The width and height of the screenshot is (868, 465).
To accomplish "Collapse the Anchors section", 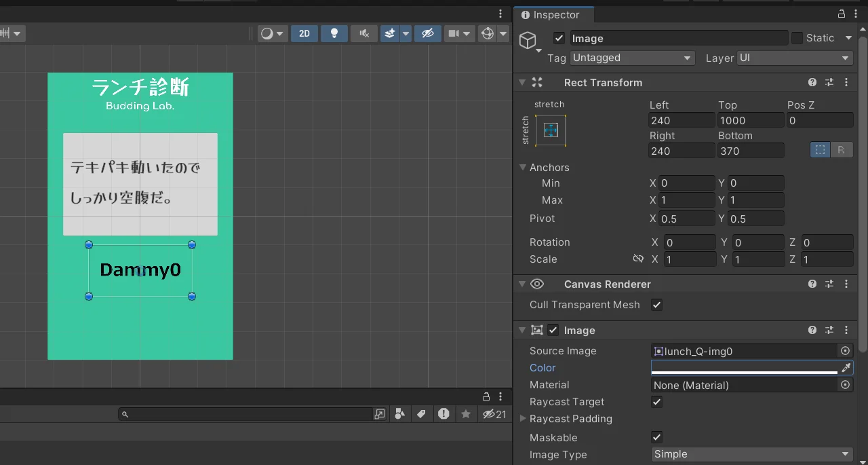I will point(523,167).
